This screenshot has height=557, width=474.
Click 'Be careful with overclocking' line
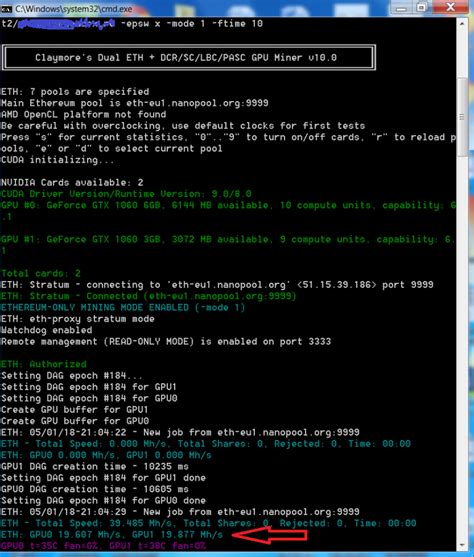(x=183, y=126)
